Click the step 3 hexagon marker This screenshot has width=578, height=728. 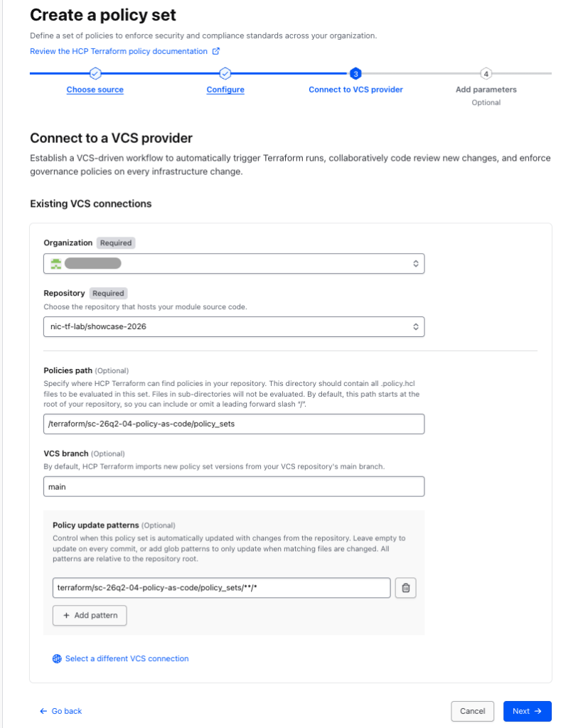(355, 73)
